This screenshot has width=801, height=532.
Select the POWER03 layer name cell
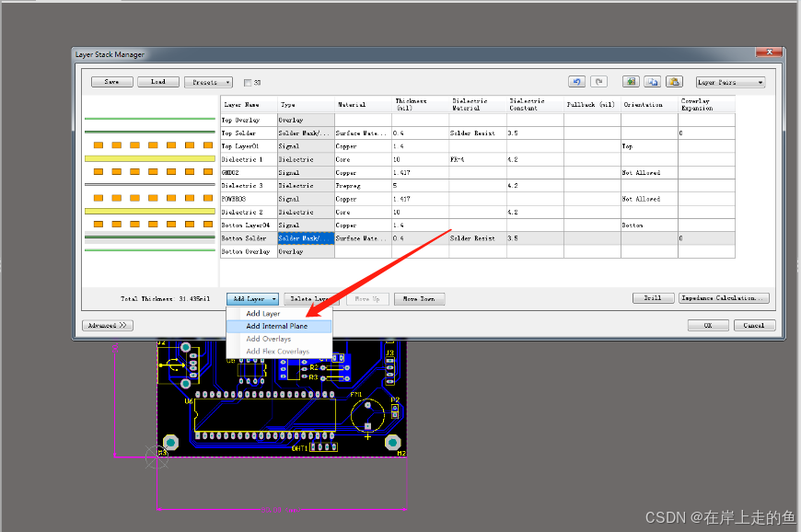click(249, 199)
